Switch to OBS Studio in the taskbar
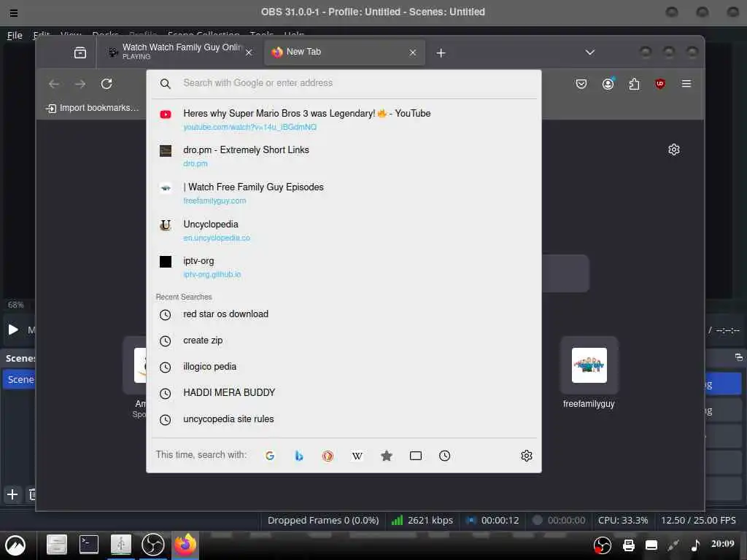The image size is (747, 560). coord(153,545)
